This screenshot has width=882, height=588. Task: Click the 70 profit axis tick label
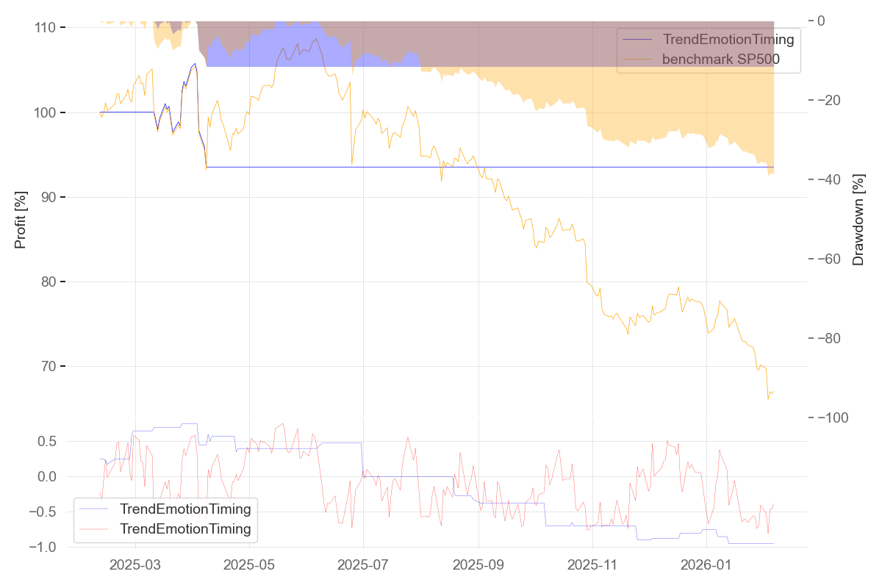pos(50,367)
